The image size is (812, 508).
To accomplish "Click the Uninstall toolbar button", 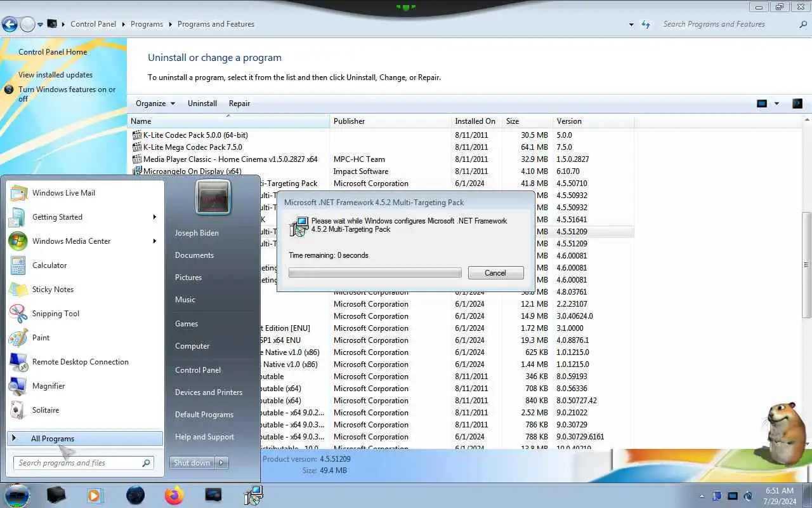I will [x=202, y=104].
